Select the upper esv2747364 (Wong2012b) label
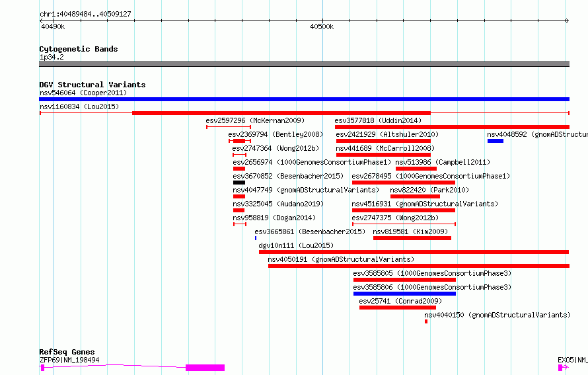 coord(276,148)
